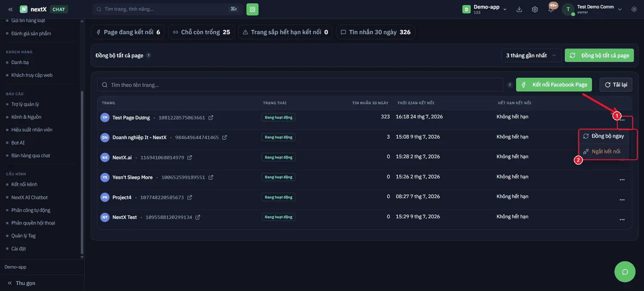Expand the Demo-app workspace switcher
Viewport: 644px width, 291px height.
(485, 9)
